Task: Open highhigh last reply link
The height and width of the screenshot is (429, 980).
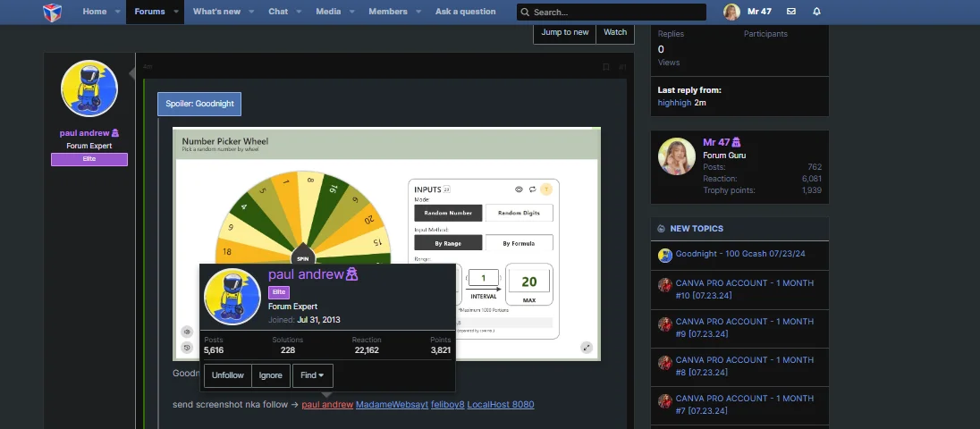Action: 674,103
